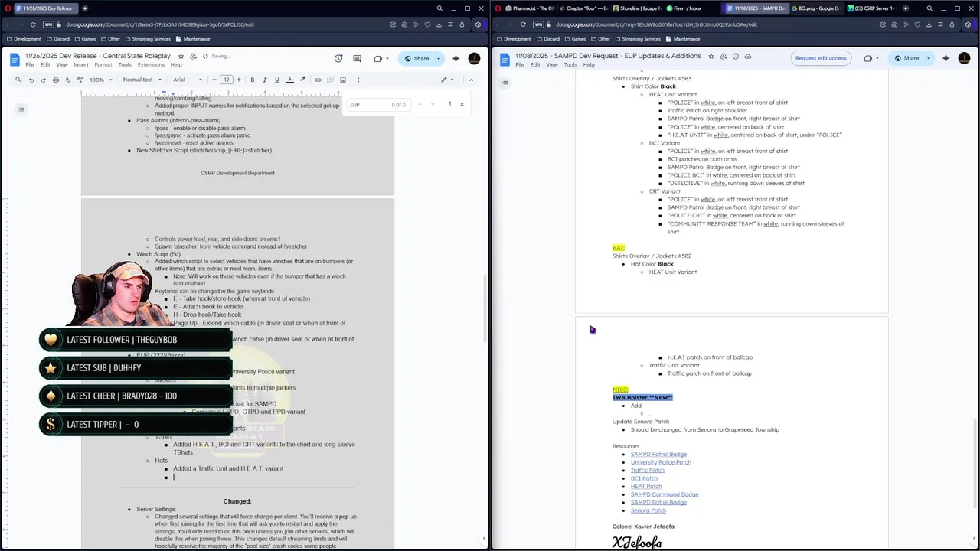Open the More options overflow in left toolbar
The height and width of the screenshot is (551, 980).
[x=358, y=80]
